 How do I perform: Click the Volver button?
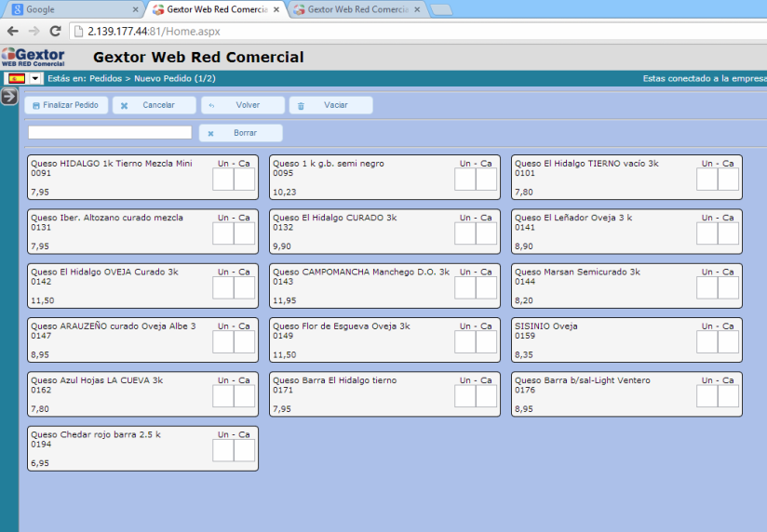click(242, 105)
